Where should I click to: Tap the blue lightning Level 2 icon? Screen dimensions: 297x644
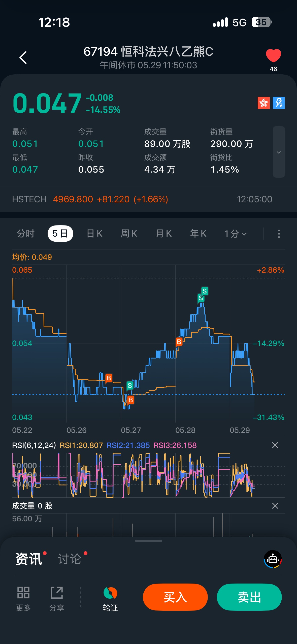279,103
